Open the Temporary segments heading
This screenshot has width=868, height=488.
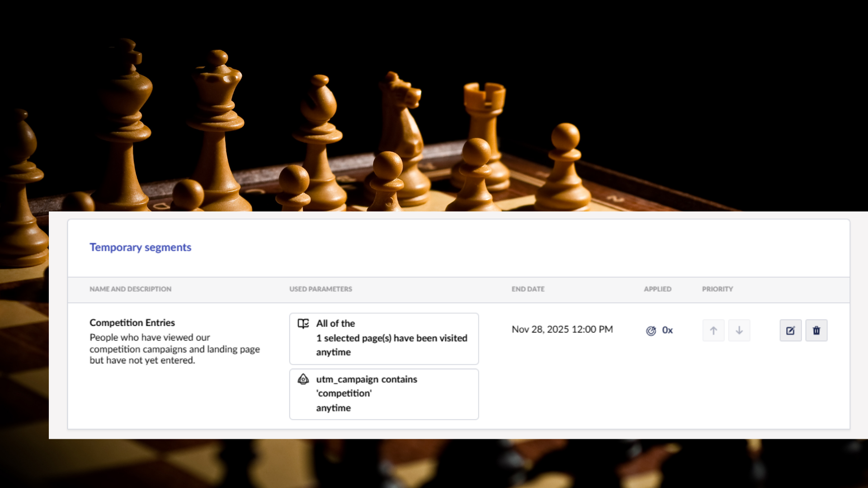[140, 247]
